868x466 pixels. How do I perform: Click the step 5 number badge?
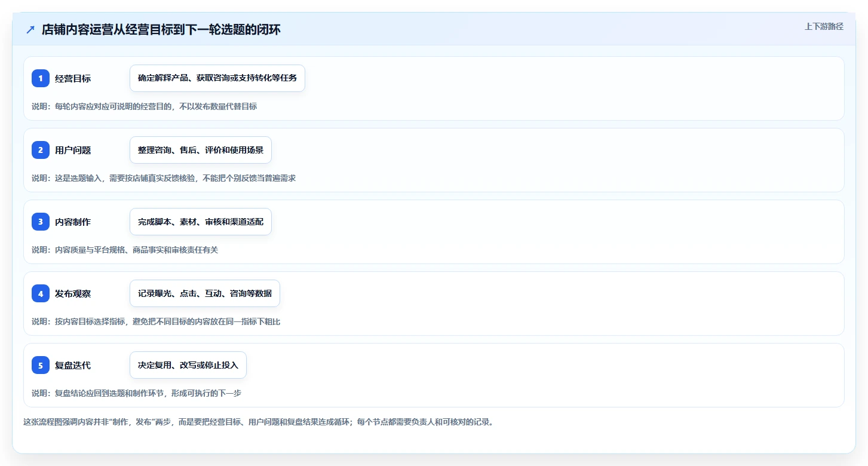41,365
